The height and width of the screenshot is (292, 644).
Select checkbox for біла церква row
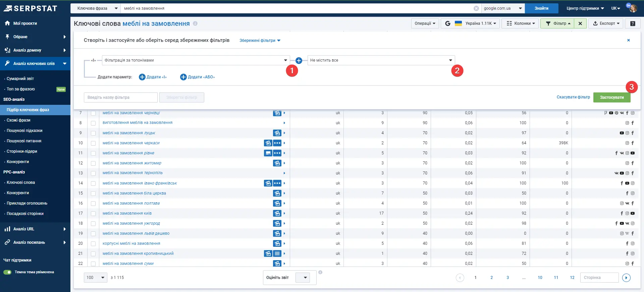coord(93,194)
